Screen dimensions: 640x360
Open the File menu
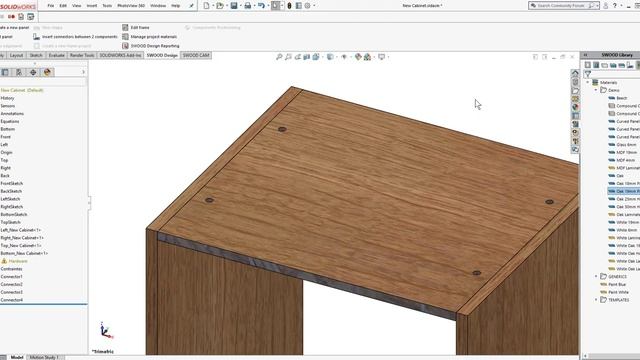click(x=51, y=6)
